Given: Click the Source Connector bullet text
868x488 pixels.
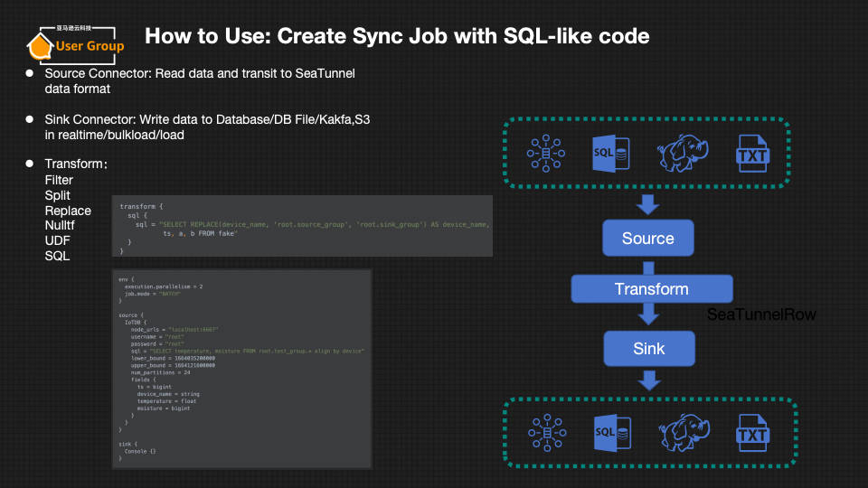Looking at the screenshot, I should point(200,80).
